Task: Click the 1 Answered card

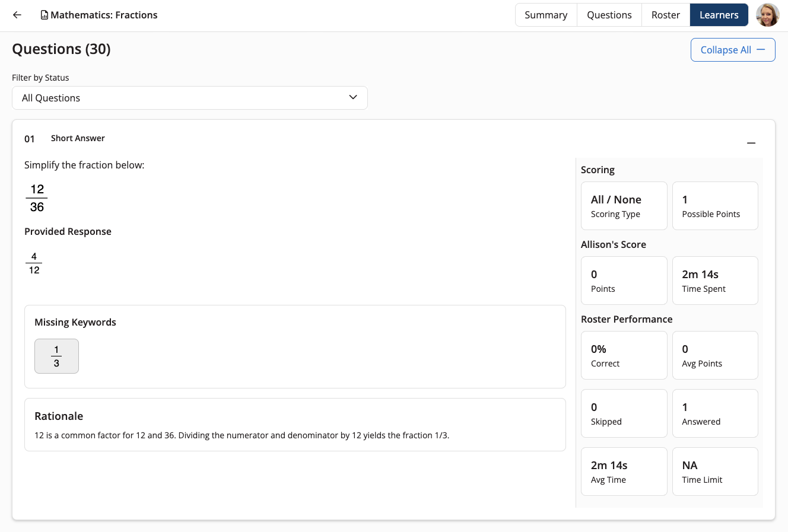Action: pos(715,413)
